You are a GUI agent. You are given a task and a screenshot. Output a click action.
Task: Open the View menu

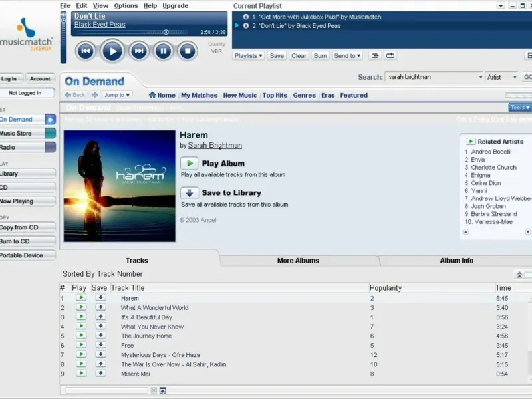[101, 6]
